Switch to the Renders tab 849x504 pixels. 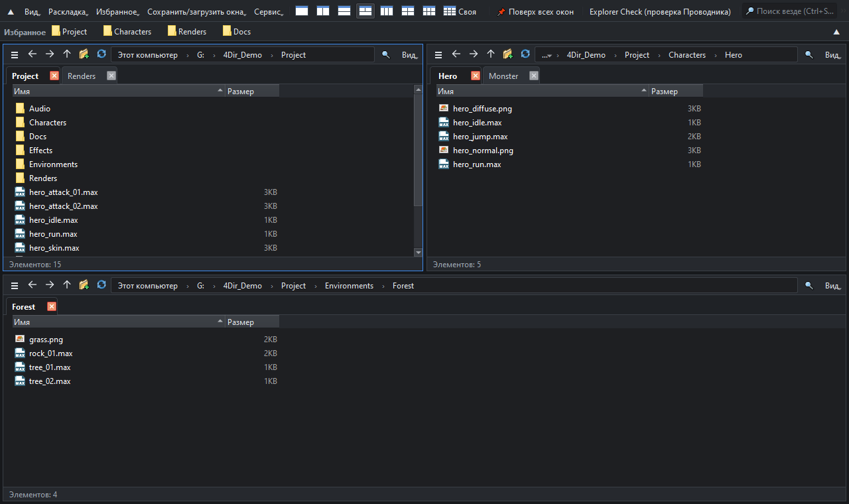[82, 76]
